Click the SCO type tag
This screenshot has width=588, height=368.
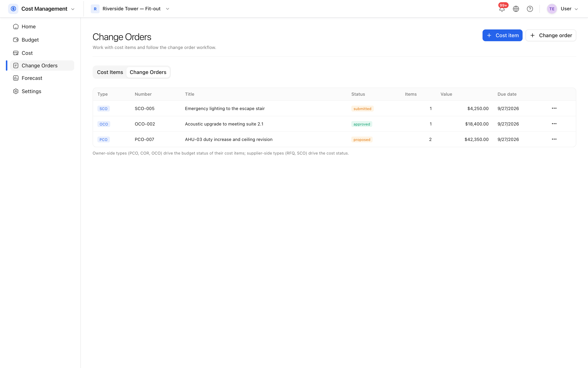coord(103,109)
